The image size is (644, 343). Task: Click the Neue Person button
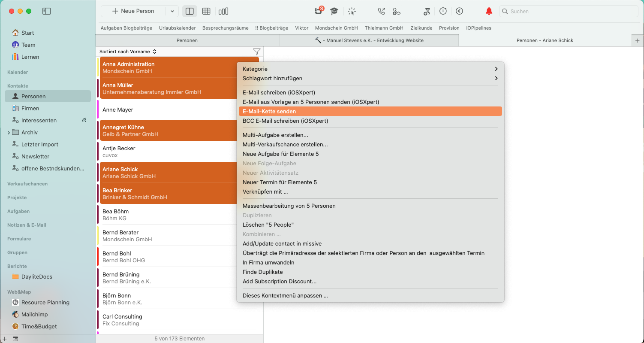(133, 11)
